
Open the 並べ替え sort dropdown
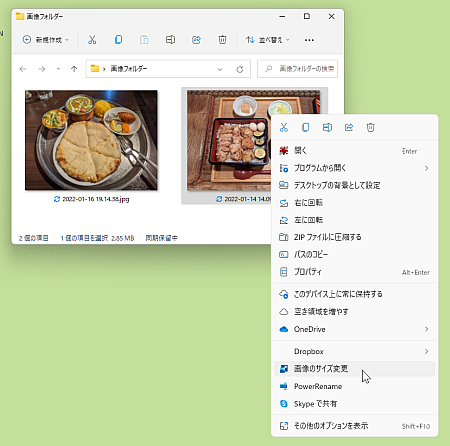pos(268,40)
